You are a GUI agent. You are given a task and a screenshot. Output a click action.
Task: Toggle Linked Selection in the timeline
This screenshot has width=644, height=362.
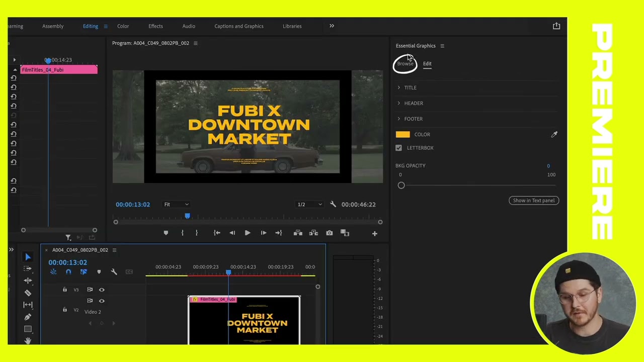coord(84,272)
